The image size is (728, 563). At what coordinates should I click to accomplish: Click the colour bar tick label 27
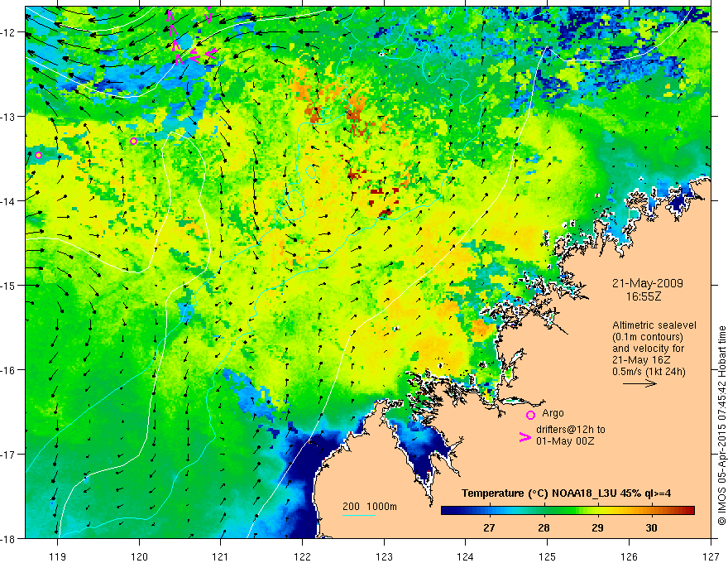tap(489, 527)
